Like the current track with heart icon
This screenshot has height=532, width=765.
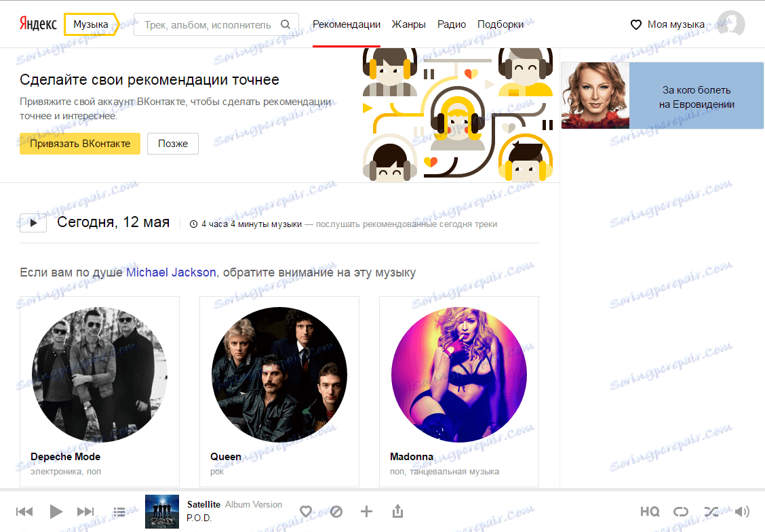[306, 512]
